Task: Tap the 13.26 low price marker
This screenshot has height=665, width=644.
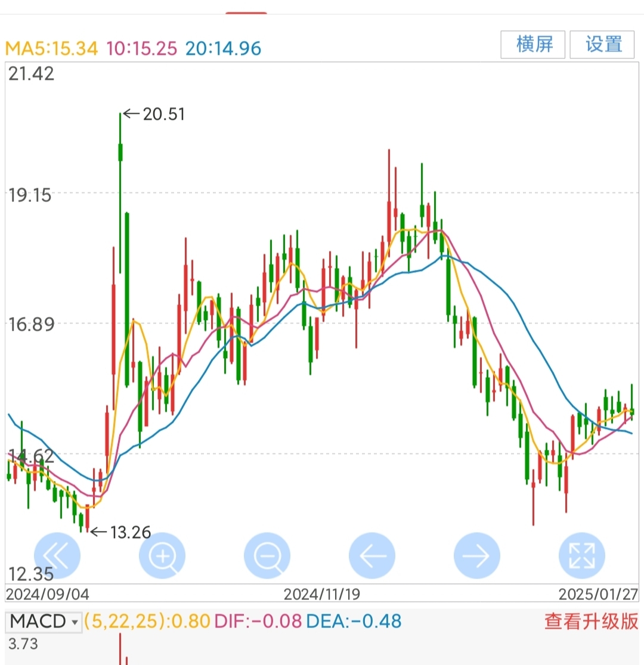Action: point(121,532)
